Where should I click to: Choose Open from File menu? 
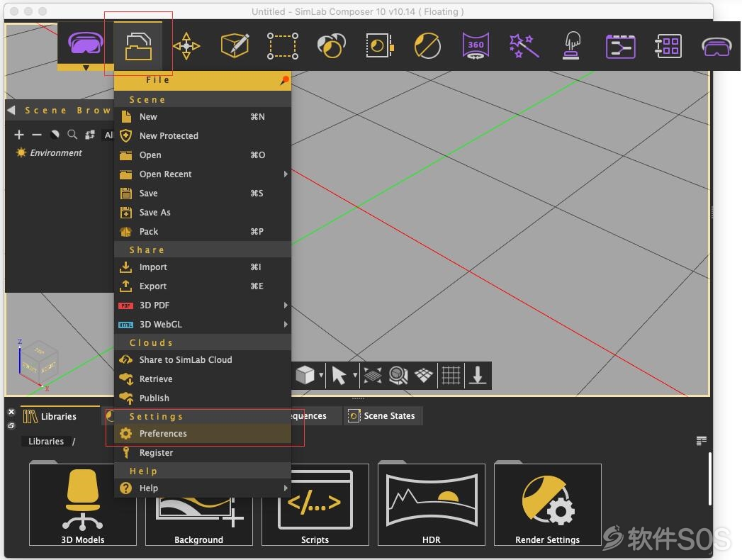click(x=203, y=155)
